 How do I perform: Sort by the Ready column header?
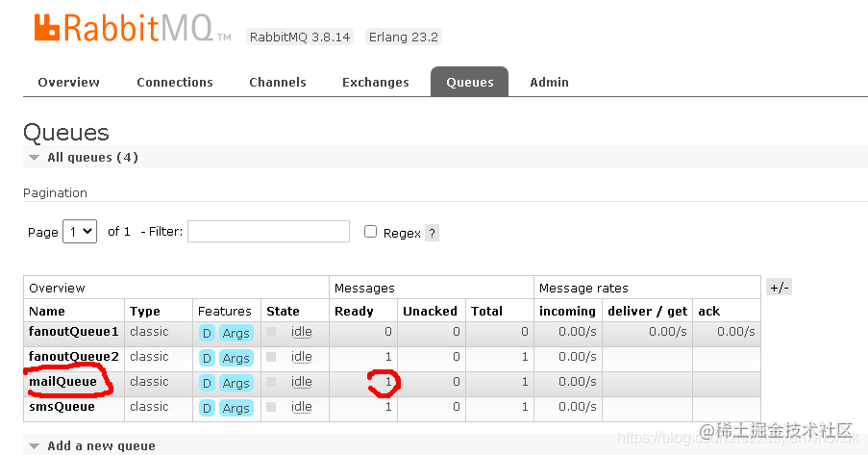pyautogui.click(x=354, y=311)
